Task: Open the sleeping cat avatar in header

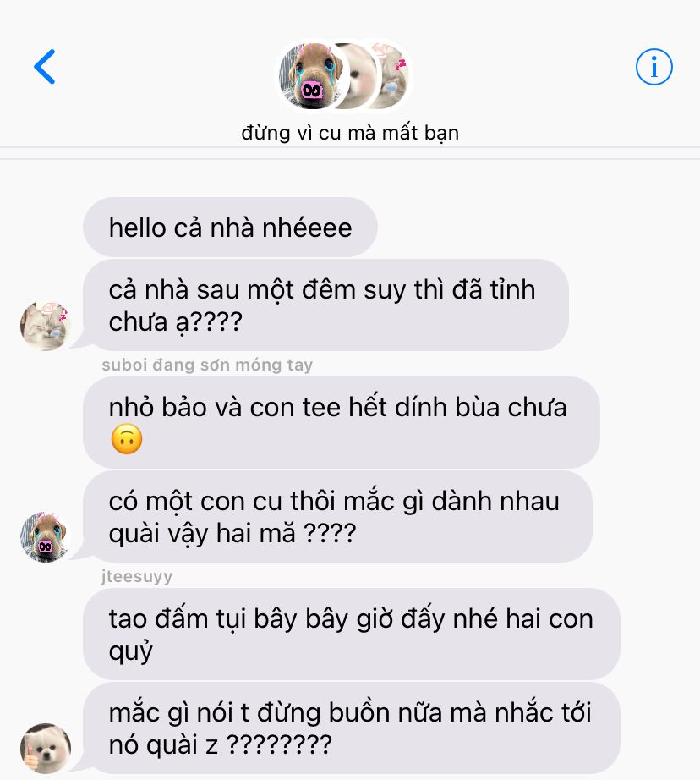Action: click(x=393, y=76)
